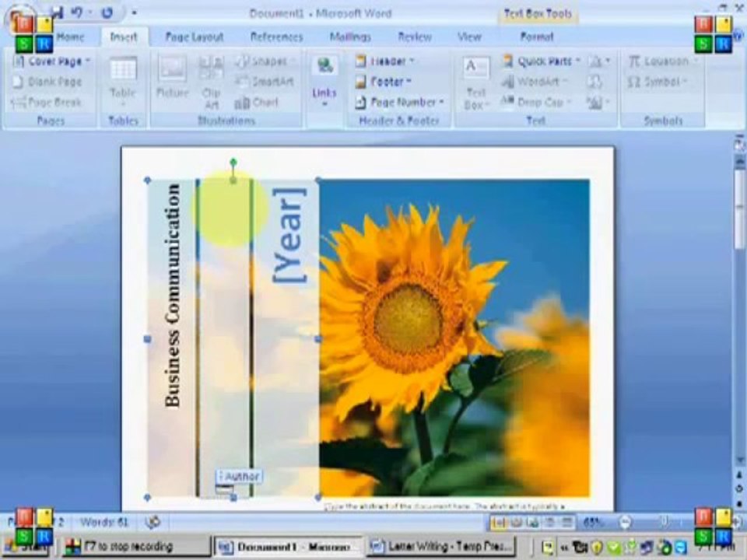Open the Clip Art pane
747x560 pixels.
coord(211,82)
